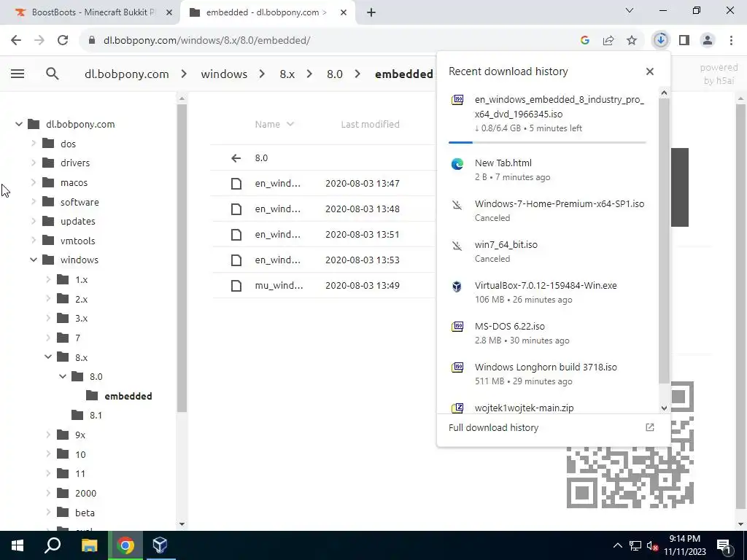This screenshot has width=747, height=560.
Task: Select the 8.1 folder in tree
Action: [96, 415]
